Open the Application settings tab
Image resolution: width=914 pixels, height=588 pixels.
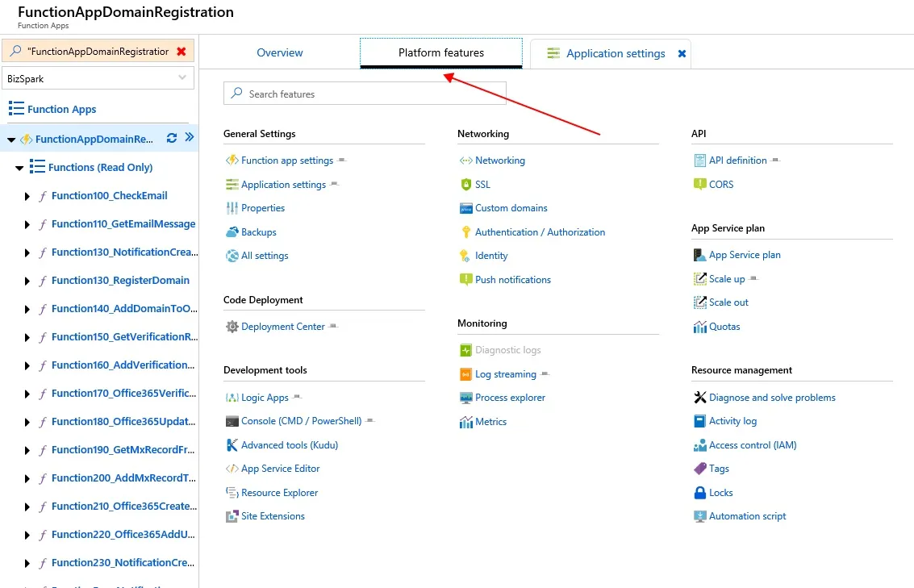(x=615, y=54)
